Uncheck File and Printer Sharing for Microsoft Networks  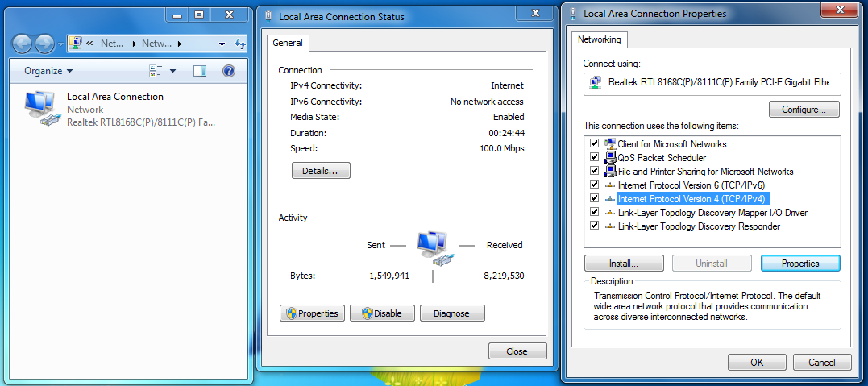595,171
